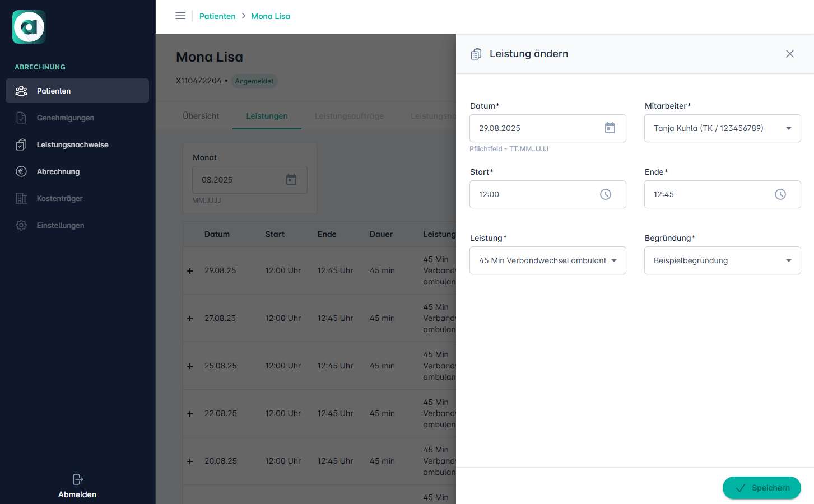814x504 pixels.
Task: Select Patienten in the sidebar menu
Action: coord(54,91)
